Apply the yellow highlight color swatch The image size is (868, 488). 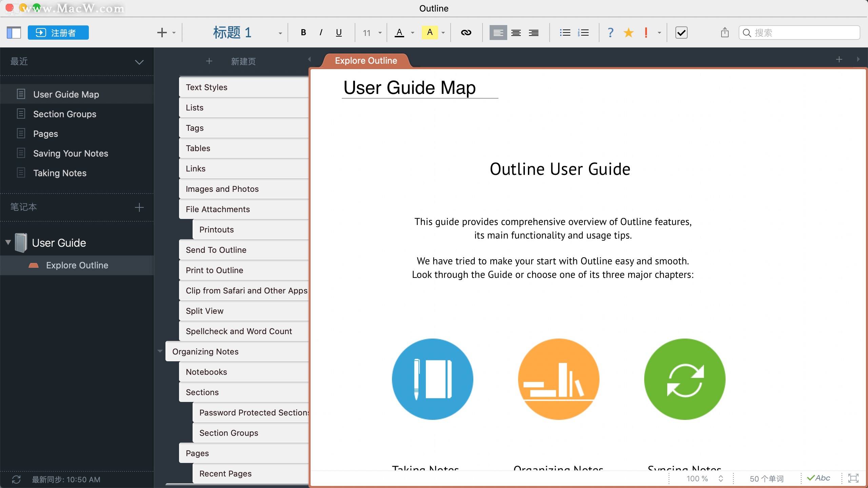pyautogui.click(x=430, y=33)
